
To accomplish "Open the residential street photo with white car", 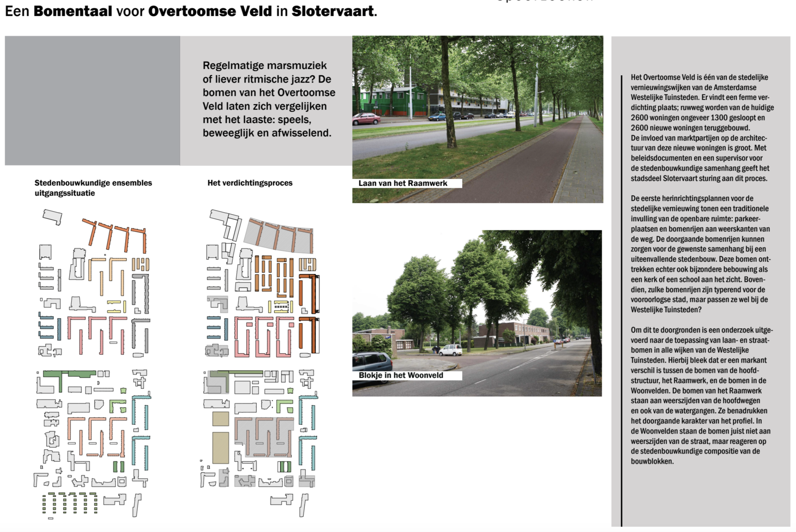I will tap(477, 313).
